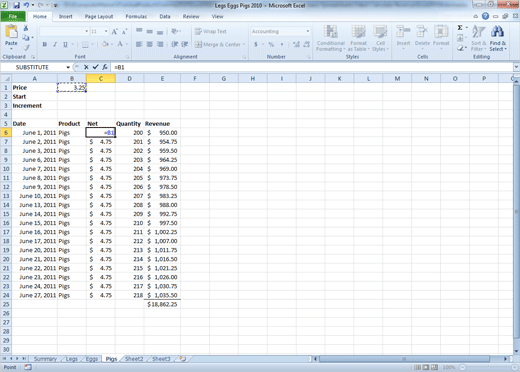Open the Eggs sheet tab
The width and height of the screenshot is (520, 372).
92,359
